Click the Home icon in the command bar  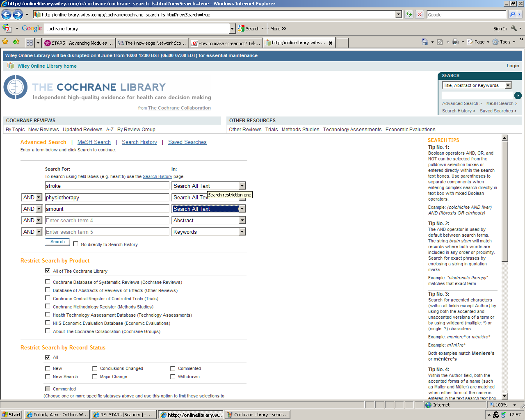[425, 42]
